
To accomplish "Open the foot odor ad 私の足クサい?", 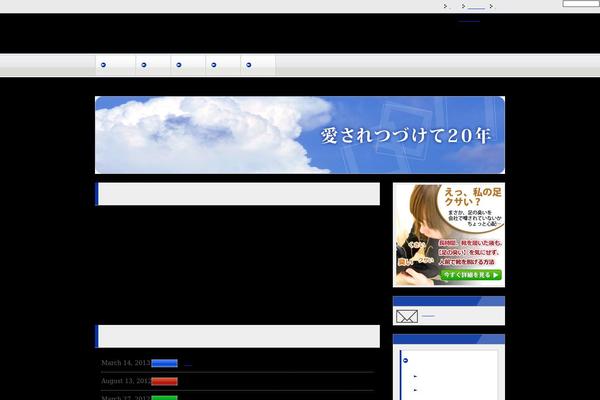I will coord(448,235).
